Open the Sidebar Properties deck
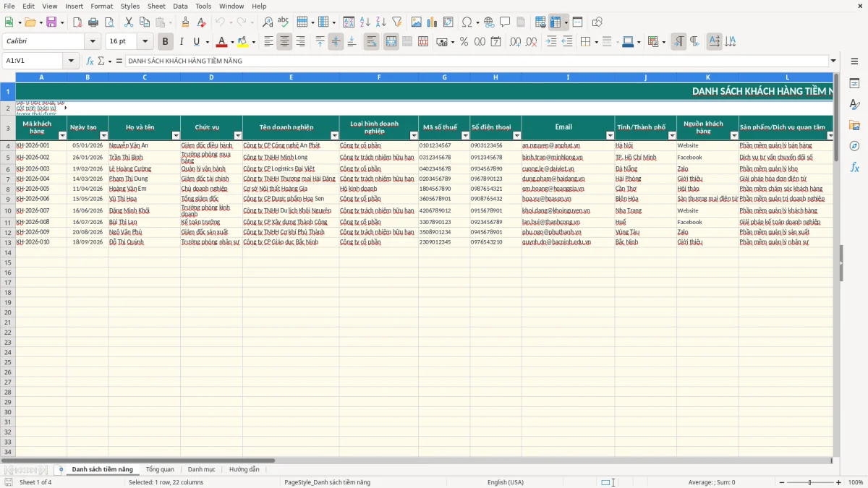 click(x=854, y=84)
